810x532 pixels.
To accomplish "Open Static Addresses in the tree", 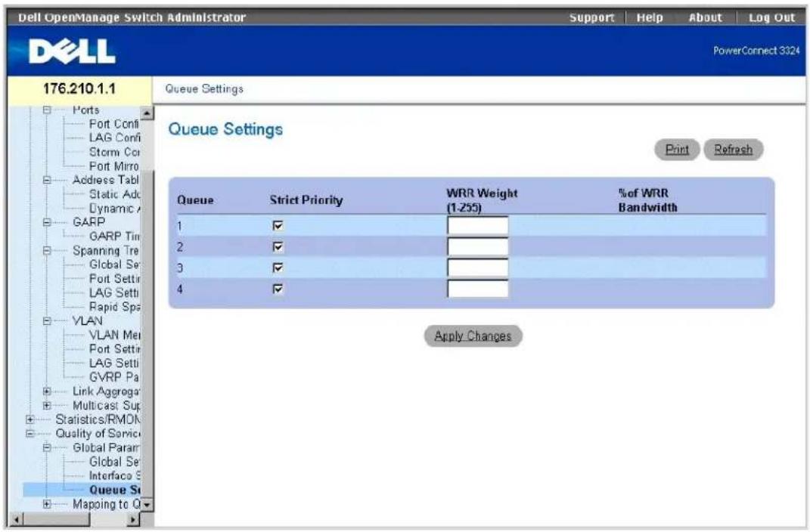I will pos(114,194).
